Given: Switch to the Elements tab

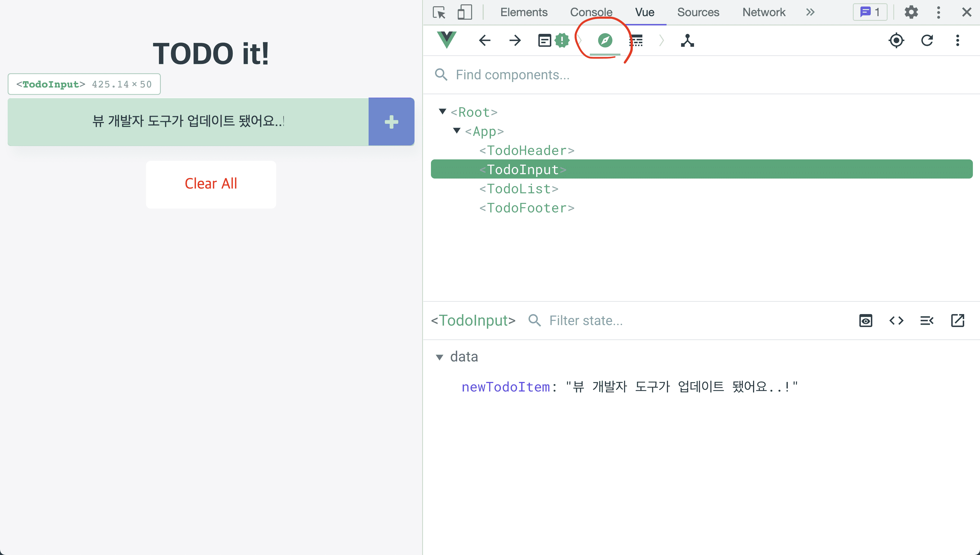Looking at the screenshot, I should click(x=524, y=12).
